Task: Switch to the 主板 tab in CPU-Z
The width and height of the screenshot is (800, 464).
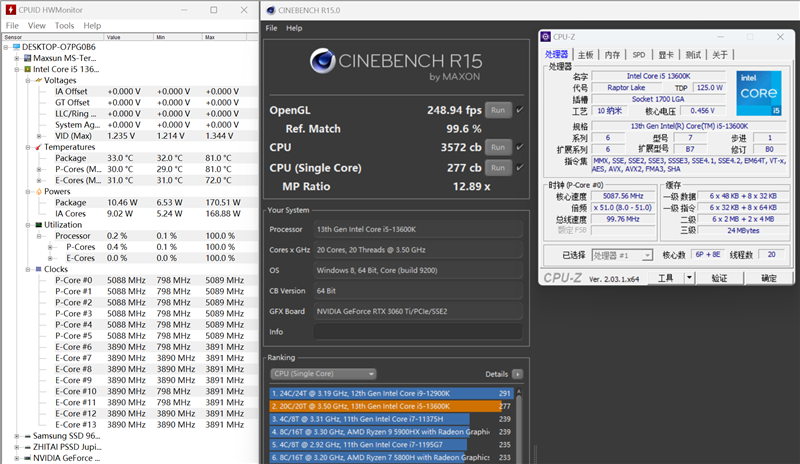Action: tap(586, 55)
